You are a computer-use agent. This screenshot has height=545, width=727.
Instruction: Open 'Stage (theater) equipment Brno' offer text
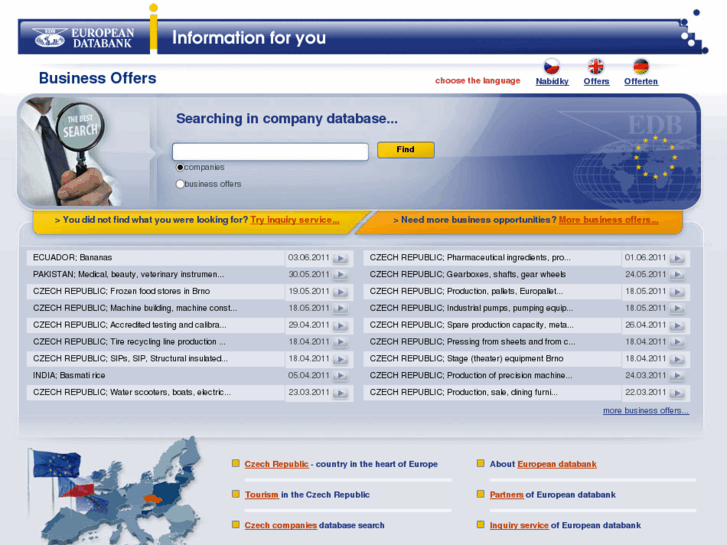466,359
